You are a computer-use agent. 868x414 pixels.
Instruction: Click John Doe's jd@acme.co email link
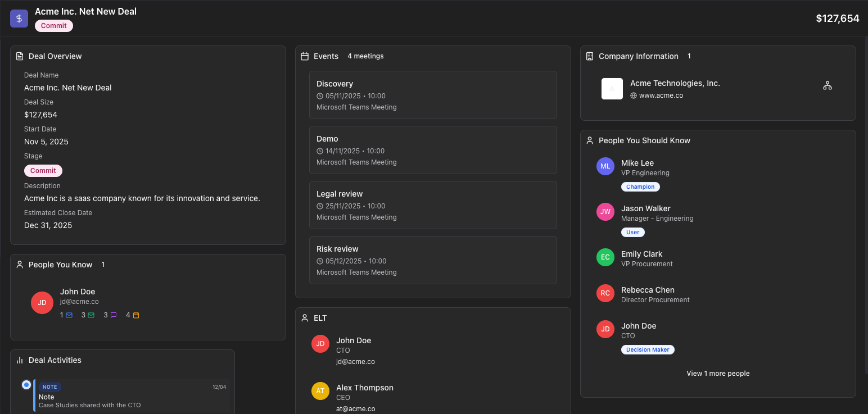tap(79, 302)
